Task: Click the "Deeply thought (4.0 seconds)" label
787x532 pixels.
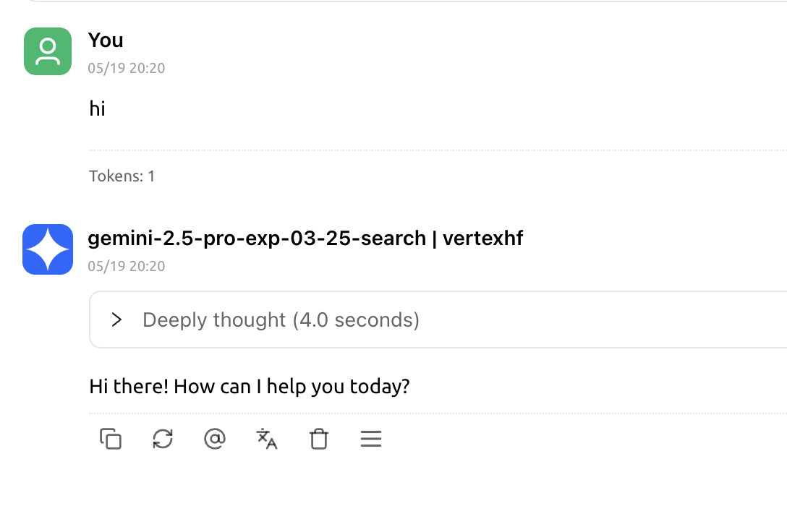Action: 281,319
